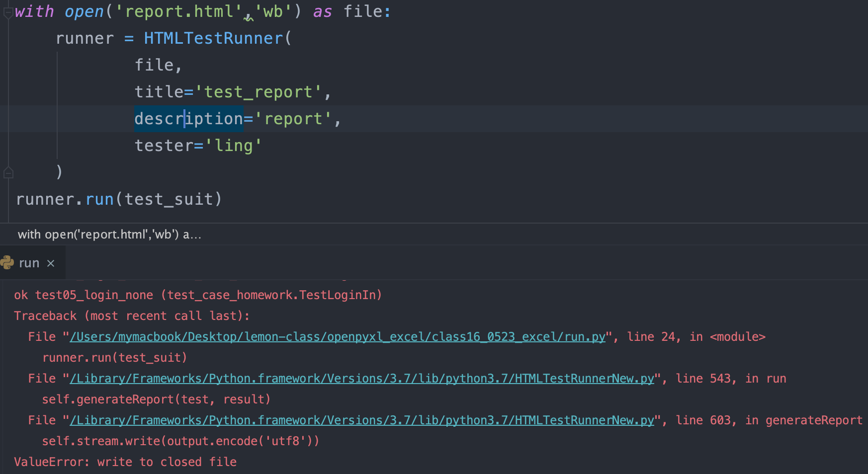The width and height of the screenshot is (868, 474).
Task: Click the runner.run(test_suit) line
Action: point(118,199)
